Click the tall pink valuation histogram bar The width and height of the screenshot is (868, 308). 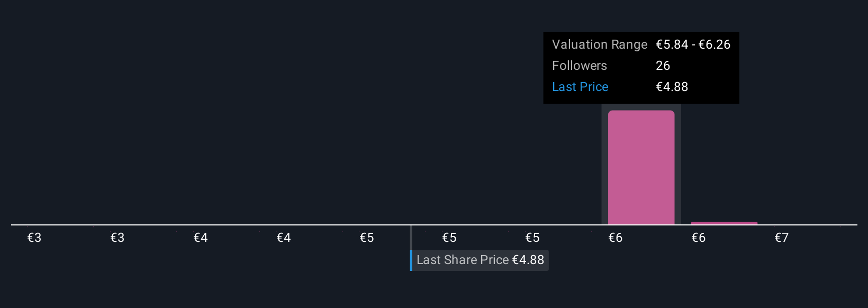(x=641, y=167)
